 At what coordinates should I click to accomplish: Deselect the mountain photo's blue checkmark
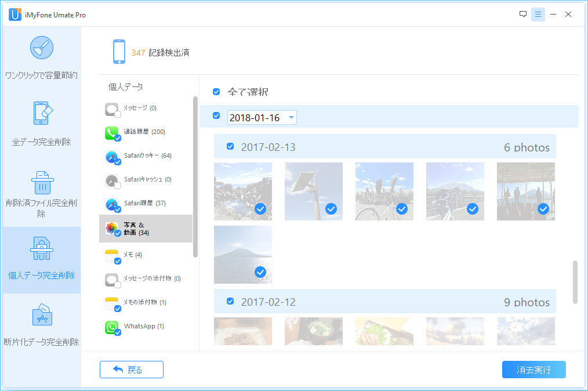click(x=260, y=271)
